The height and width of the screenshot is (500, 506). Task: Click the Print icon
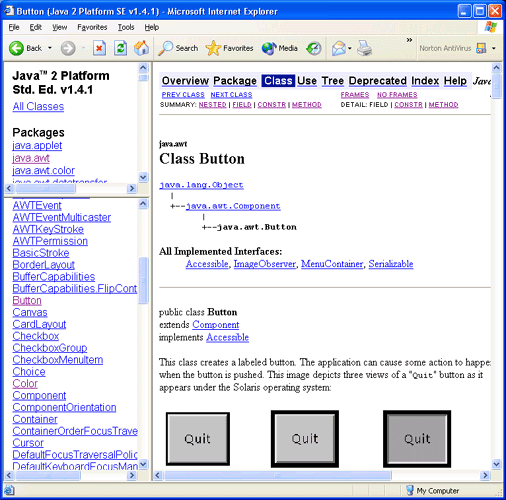tap(364, 48)
